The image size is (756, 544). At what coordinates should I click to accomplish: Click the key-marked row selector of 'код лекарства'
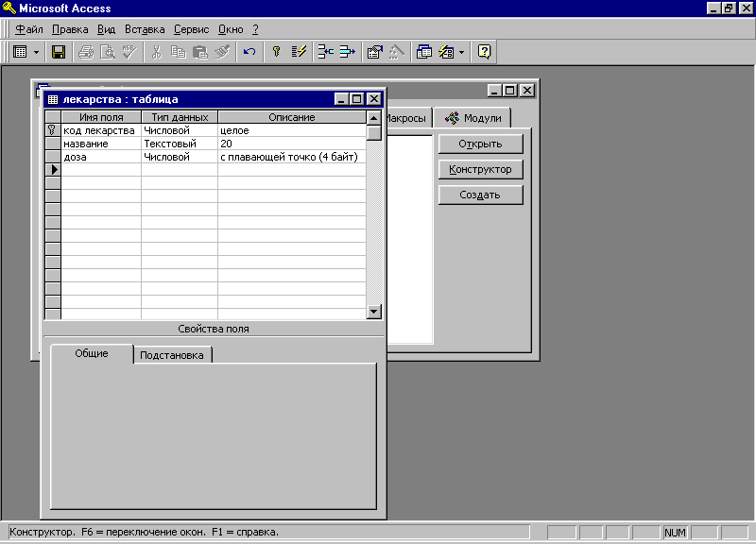point(53,130)
